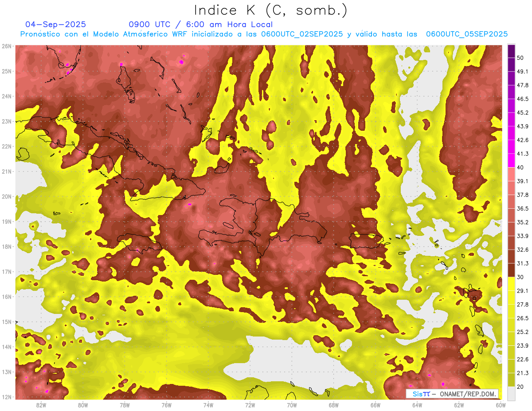Click the gray legend swatch below 20
The image size is (532, 411).
tap(511, 393)
